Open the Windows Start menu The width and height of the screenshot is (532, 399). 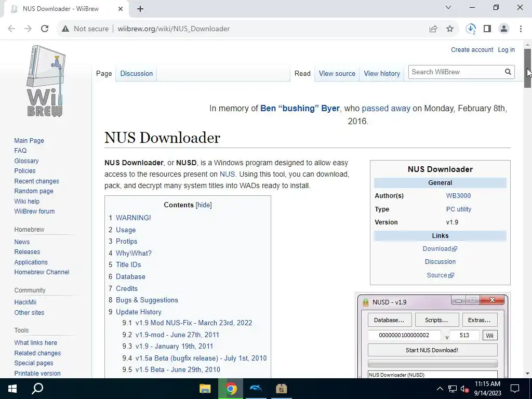click(12, 389)
